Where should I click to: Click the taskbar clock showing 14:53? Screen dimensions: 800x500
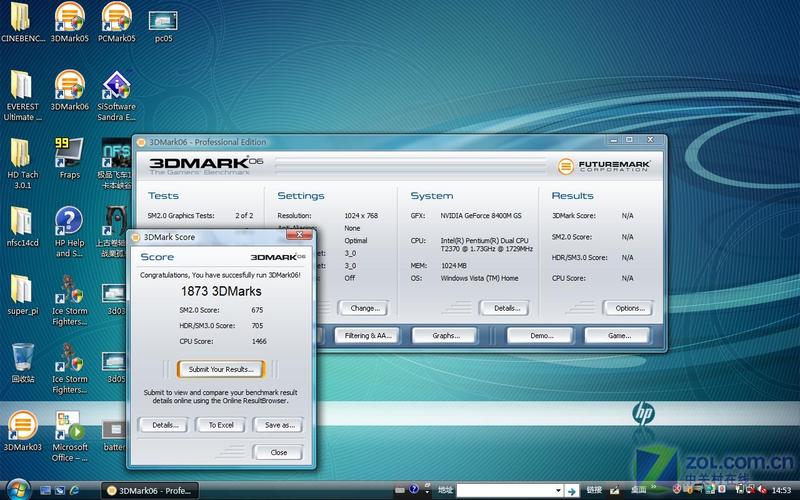781,490
